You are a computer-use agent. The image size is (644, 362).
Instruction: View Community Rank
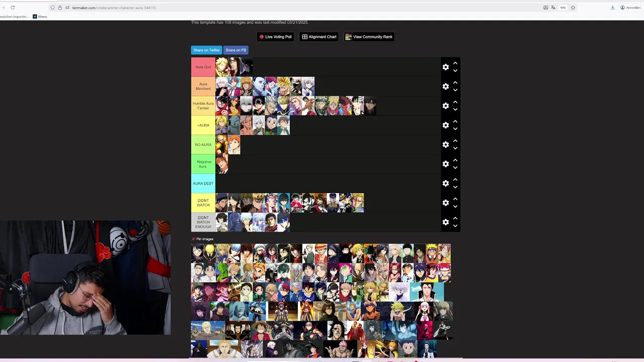tap(369, 37)
